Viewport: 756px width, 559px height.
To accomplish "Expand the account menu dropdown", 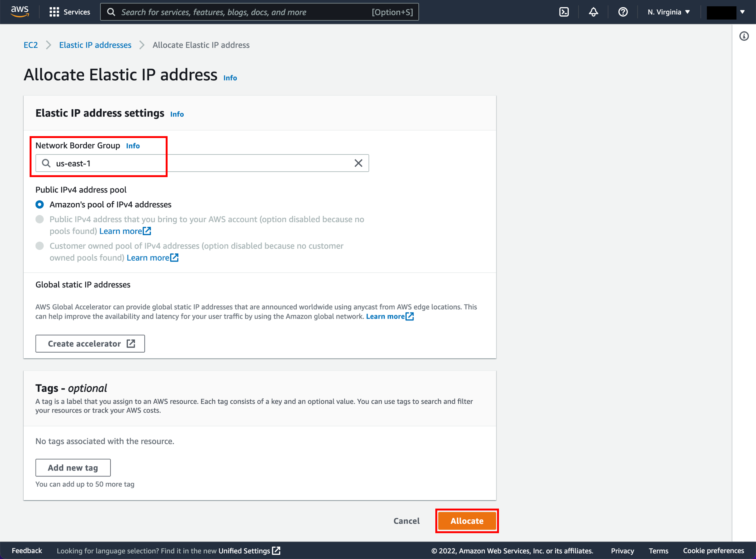I will (x=742, y=12).
